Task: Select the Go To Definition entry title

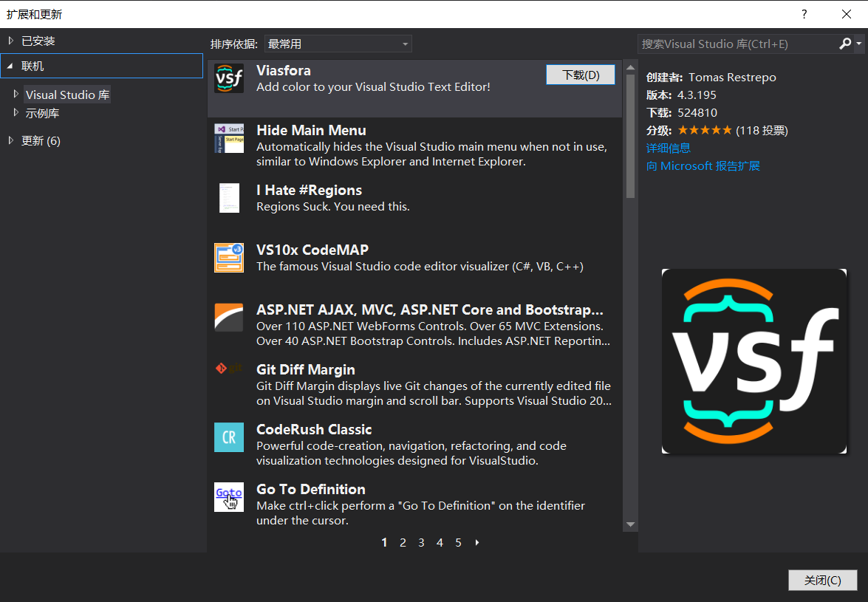Action: [310, 489]
